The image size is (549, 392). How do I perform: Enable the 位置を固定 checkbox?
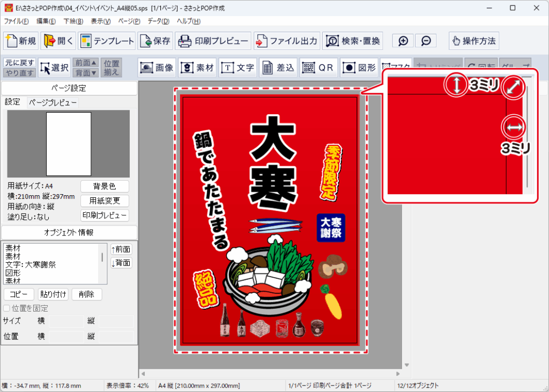pos(7,308)
